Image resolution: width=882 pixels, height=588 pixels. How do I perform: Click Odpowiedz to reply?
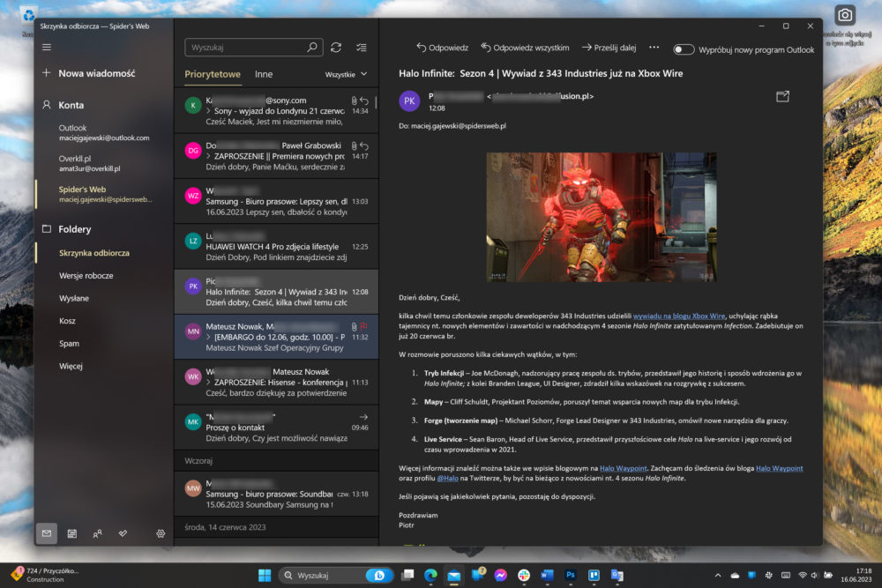(x=442, y=48)
